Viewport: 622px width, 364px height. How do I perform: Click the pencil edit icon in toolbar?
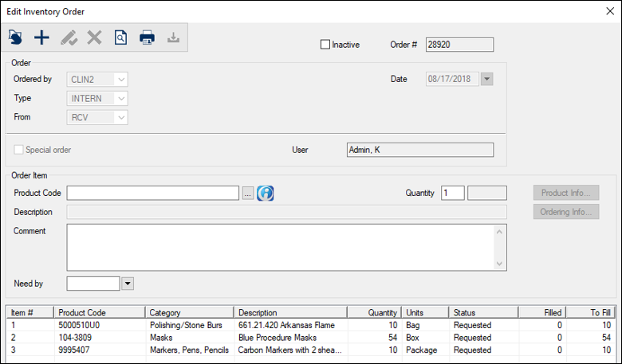tap(69, 37)
